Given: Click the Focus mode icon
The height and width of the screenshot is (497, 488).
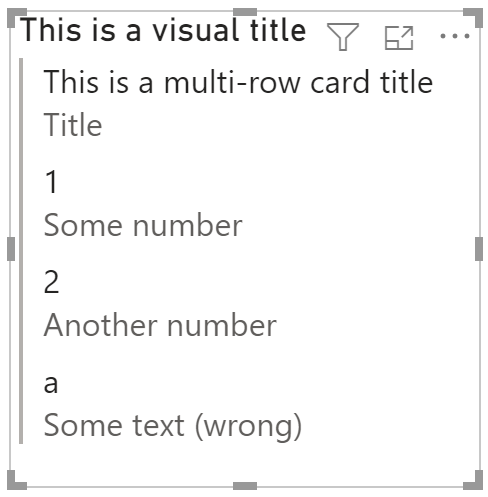Looking at the screenshot, I should (x=399, y=38).
